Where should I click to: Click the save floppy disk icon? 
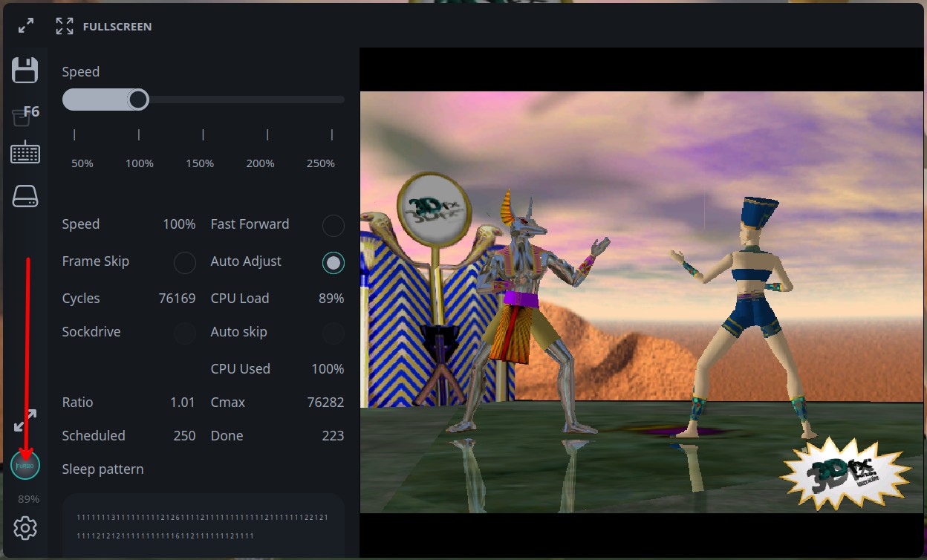(25, 71)
